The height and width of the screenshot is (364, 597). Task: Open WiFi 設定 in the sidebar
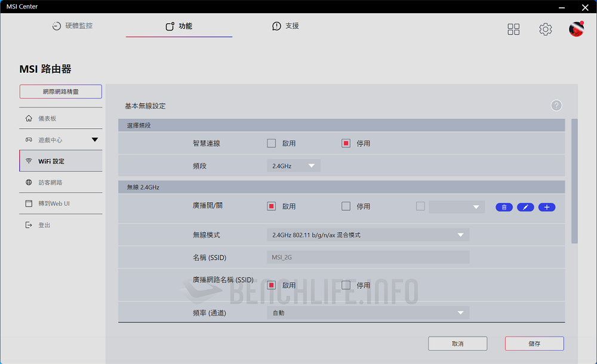coord(60,160)
